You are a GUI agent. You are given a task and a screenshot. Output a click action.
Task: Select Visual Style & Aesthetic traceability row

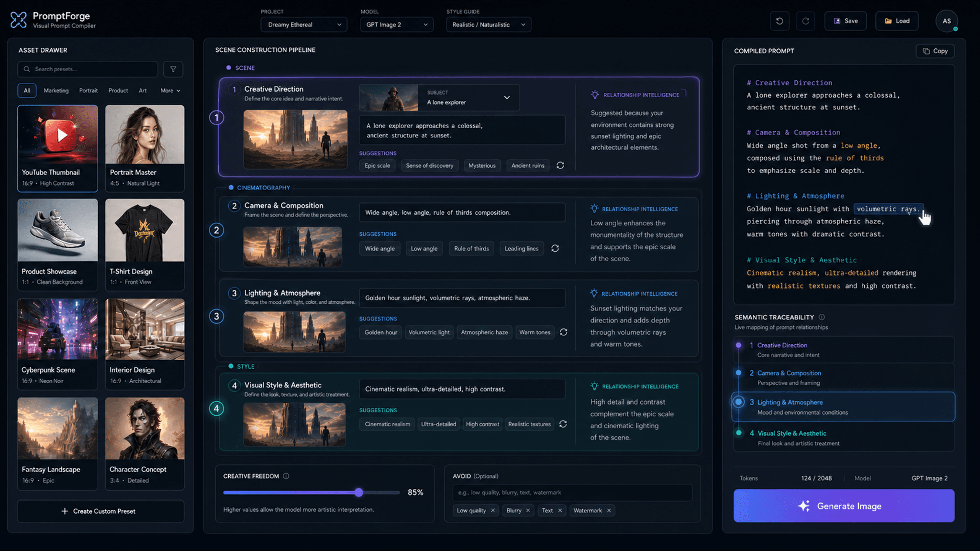click(x=844, y=438)
